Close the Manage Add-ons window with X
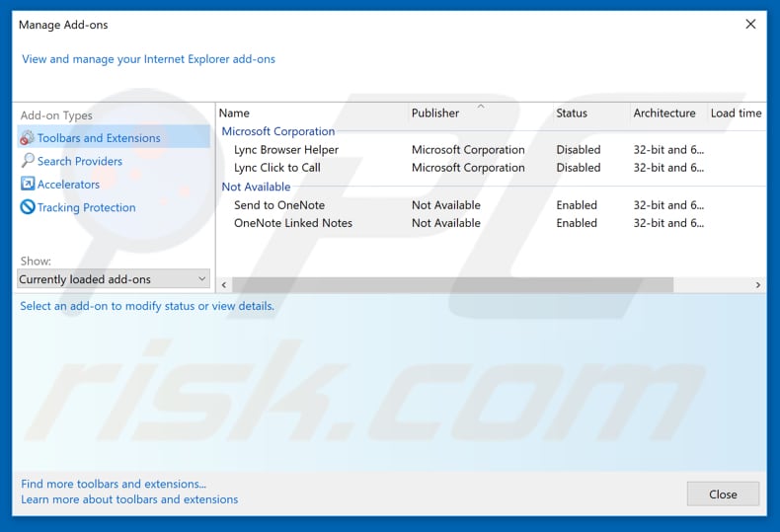 [x=750, y=24]
